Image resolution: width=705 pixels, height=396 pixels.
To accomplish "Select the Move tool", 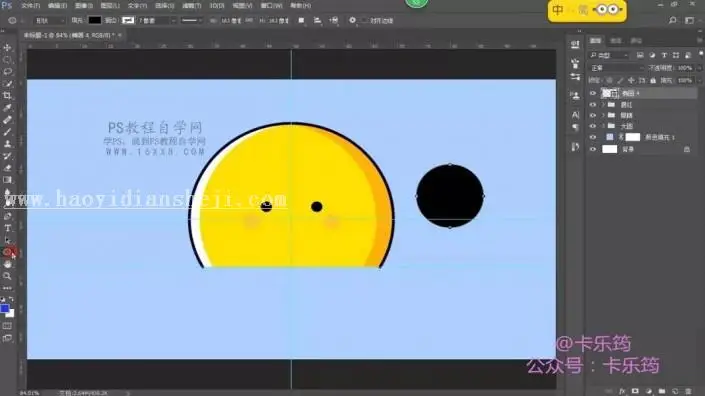I will [x=7, y=47].
